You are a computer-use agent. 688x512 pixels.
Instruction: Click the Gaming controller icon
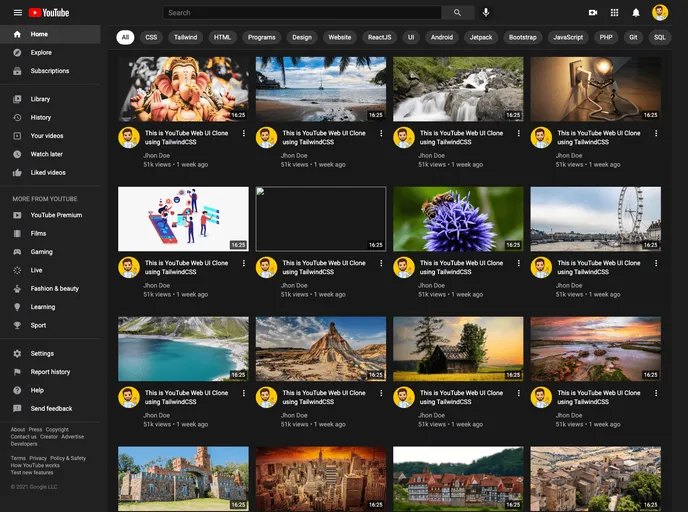(x=17, y=252)
